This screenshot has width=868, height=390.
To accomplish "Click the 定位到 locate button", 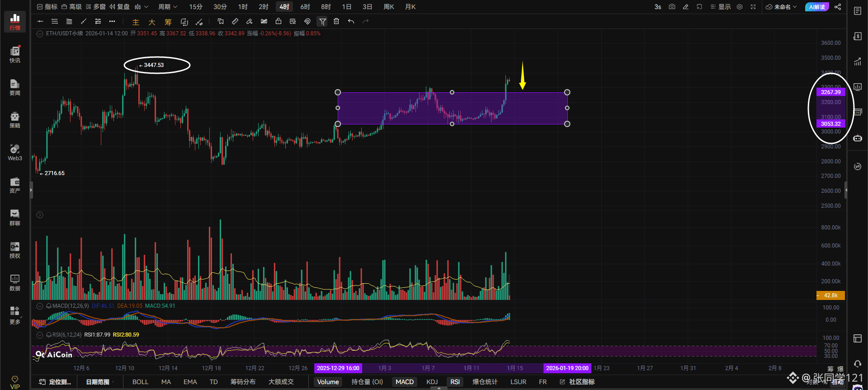I will [56, 382].
